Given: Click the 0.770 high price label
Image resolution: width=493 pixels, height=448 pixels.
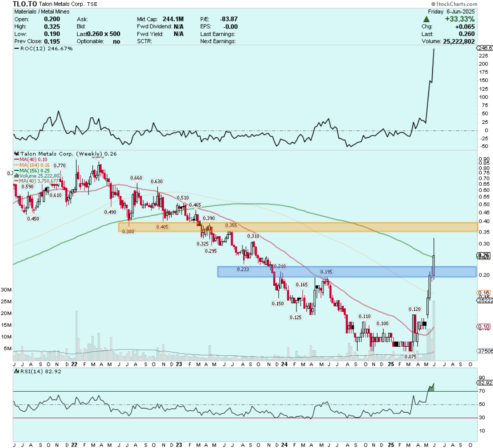Looking at the screenshot, I should tap(59, 166).
